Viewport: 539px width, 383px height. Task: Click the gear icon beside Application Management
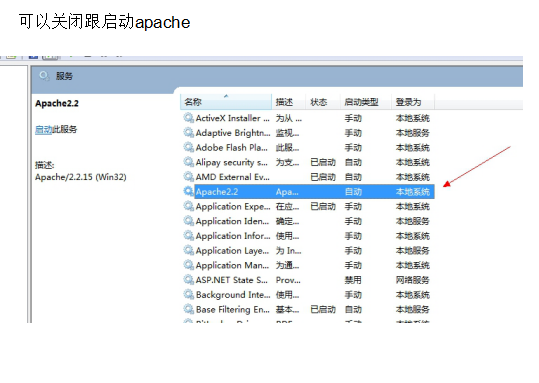coord(188,265)
